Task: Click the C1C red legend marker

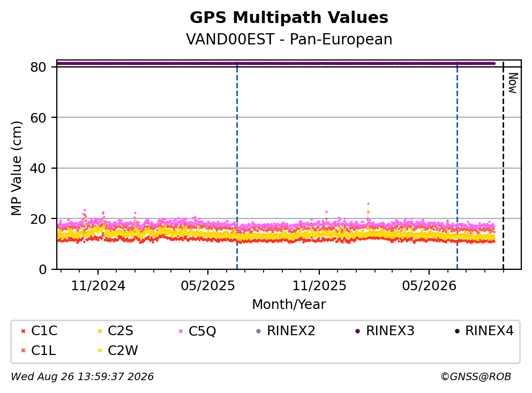Action: point(24,331)
